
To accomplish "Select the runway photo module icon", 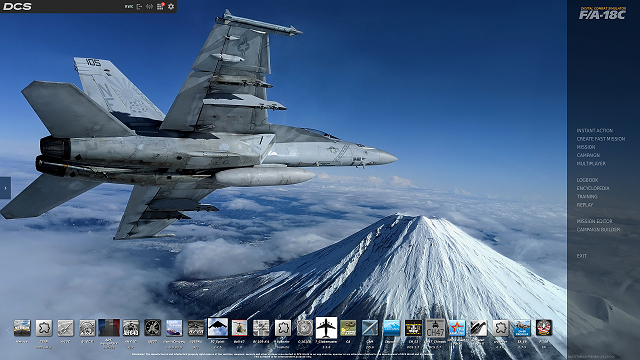I will tap(22, 328).
